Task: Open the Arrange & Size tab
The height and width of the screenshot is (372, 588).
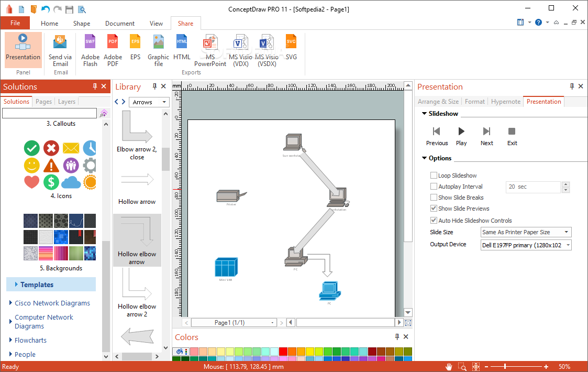Action: pos(438,101)
